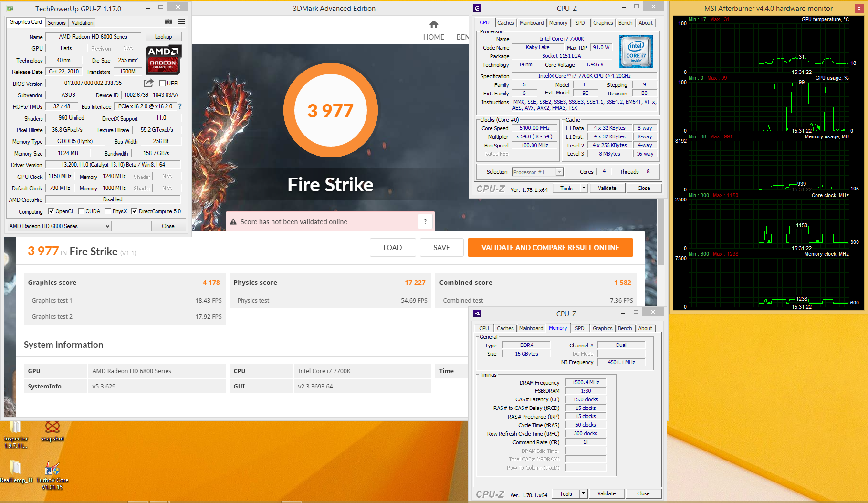Click the Memory usage graph in Afterburner
This screenshot has width=868, height=503.
coord(768,165)
